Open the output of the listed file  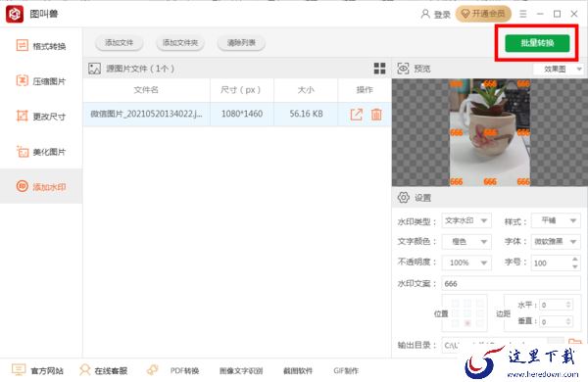357,114
